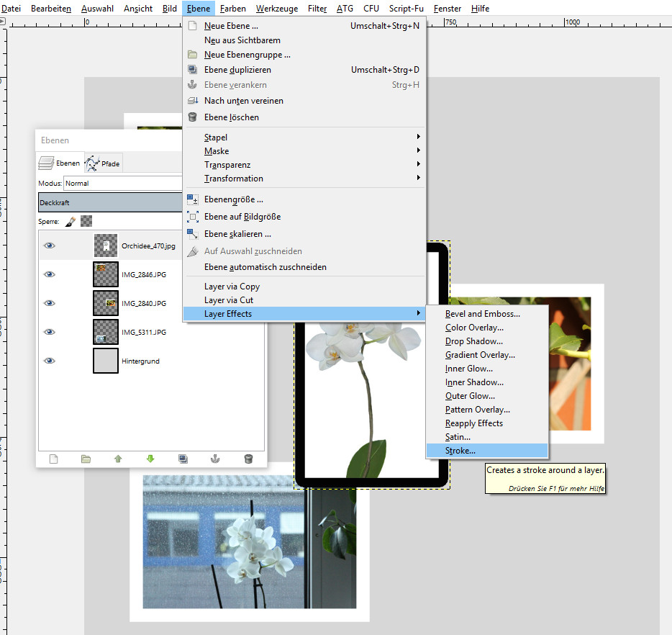The height and width of the screenshot is (635, 672).
Task: Expand the Stapel submenu
Action: 304,138
